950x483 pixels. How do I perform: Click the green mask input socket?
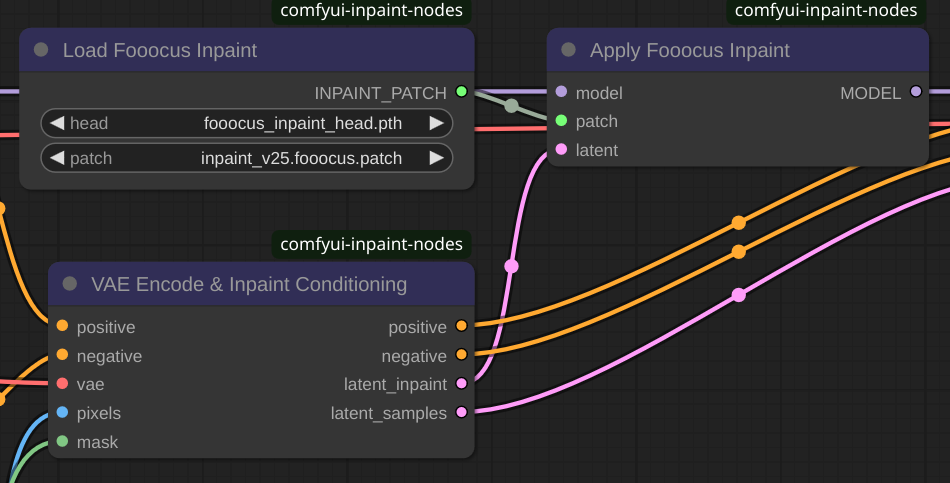click(62, 441)
